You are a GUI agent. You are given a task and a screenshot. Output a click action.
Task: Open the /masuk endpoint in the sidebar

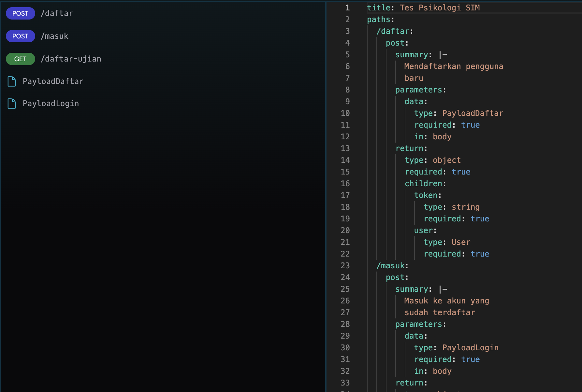(54, 36)
